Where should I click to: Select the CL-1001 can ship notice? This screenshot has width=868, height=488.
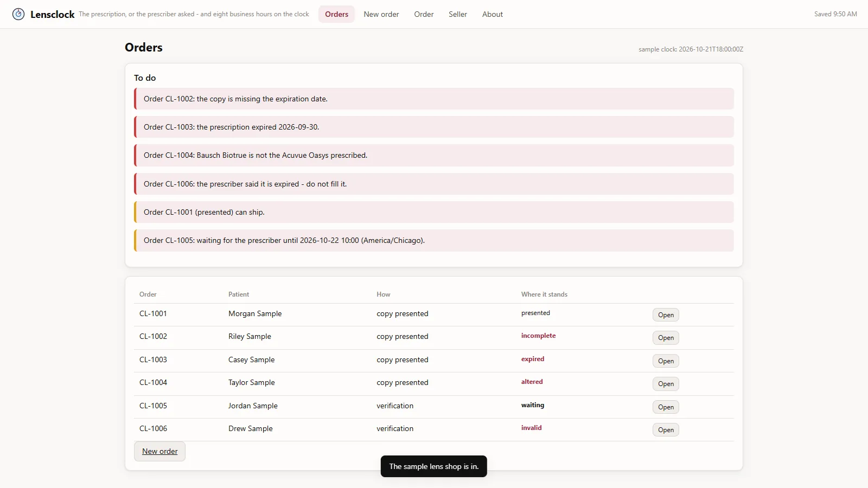(434, 212)
